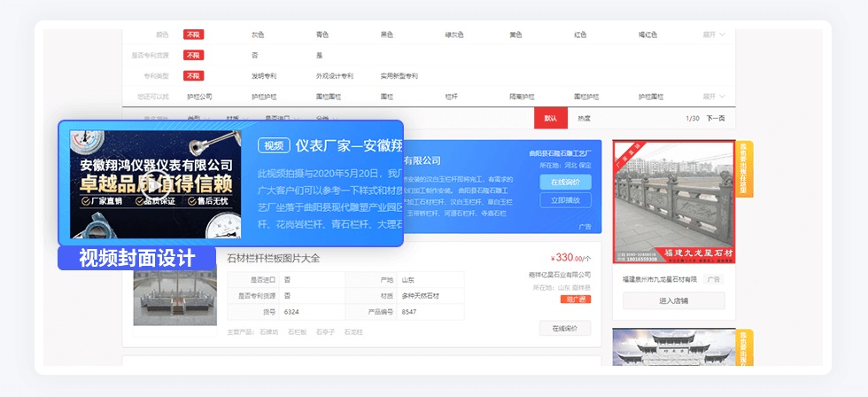Open main product 石牌坊
The height and width of the screenshot is (397, 868).
click(x=269, y=332)
